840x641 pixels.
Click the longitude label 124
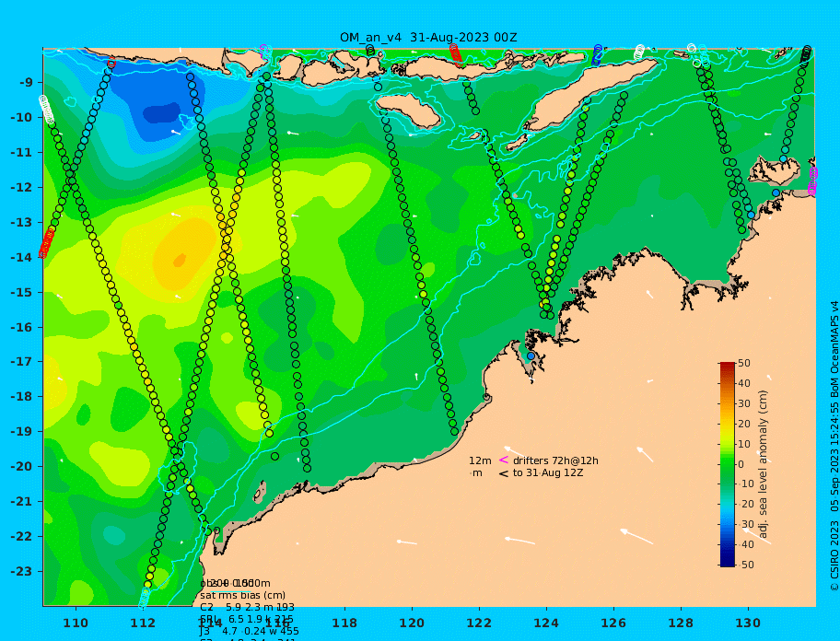point(546,623)
